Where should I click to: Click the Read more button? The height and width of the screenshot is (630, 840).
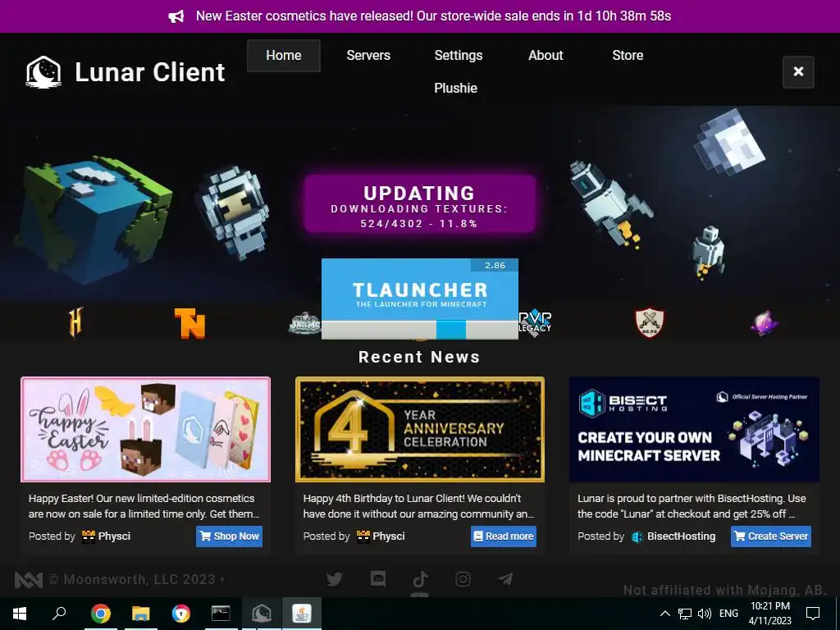(504, 536)
